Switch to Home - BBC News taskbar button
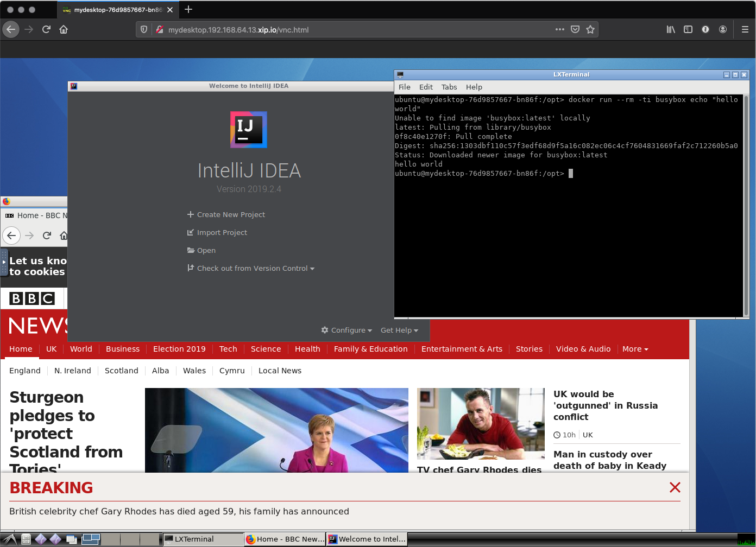This screenshot has width=756, height=547. click(x=285, y=539)
